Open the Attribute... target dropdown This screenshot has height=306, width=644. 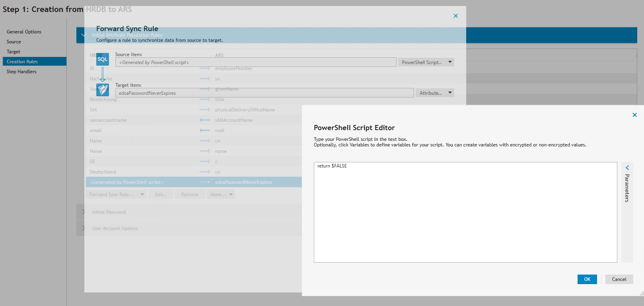435,93
